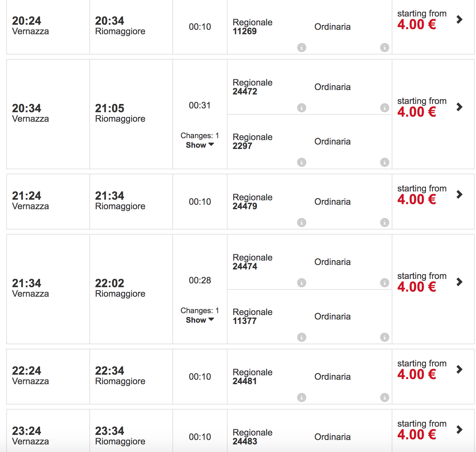Open info icon for Regionale 24472 train
The image size is (476, 452).
[x=302, y=108]
